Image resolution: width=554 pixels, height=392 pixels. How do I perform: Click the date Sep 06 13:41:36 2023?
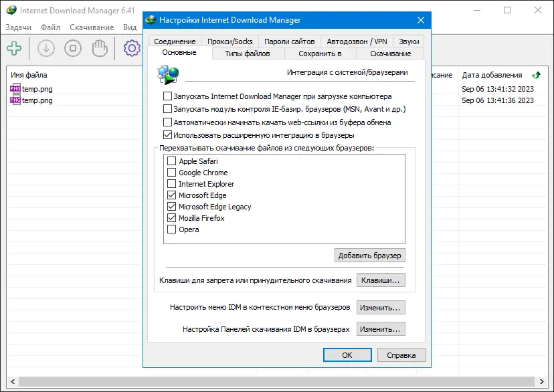pyautogui.click(x=498, y=100)
